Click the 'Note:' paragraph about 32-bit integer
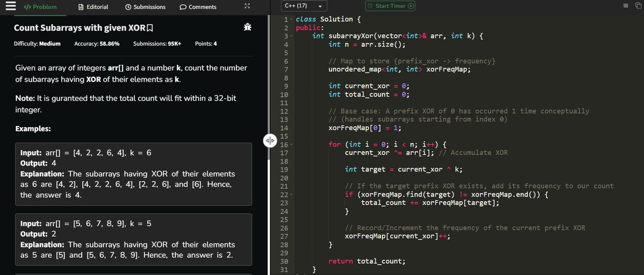Screen dimensions: 644x275 [x=125, y=104]
